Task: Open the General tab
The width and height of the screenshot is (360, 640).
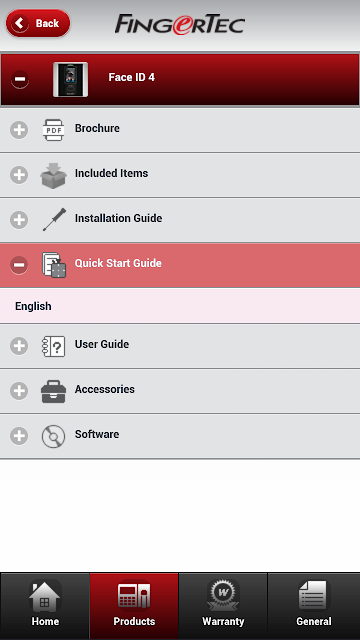Action: pos(314,606)
